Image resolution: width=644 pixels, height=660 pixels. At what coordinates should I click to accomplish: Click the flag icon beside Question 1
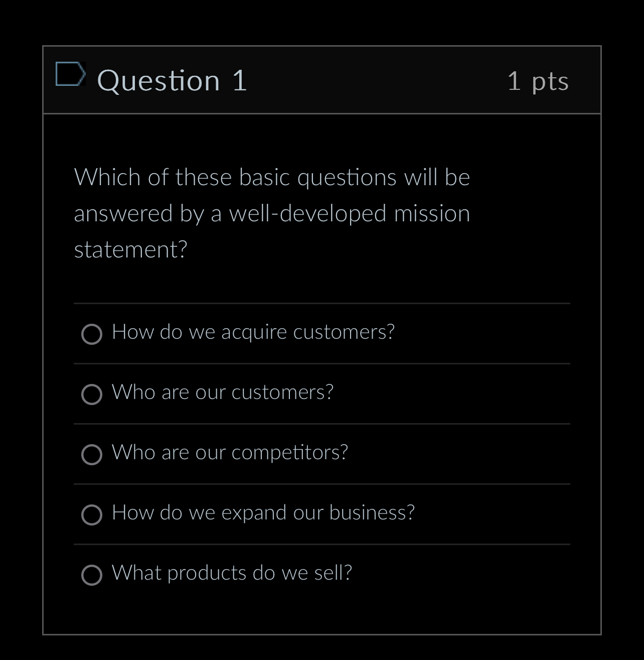click(x=71, y=76)
